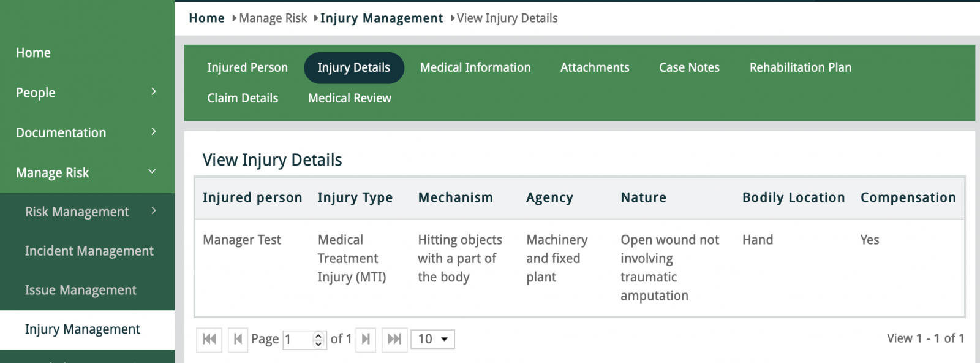Image resolution: width=980 pixels, height=363 pixels.
Task: Click the Home breadcrumb link
Action: coord(206,18)
